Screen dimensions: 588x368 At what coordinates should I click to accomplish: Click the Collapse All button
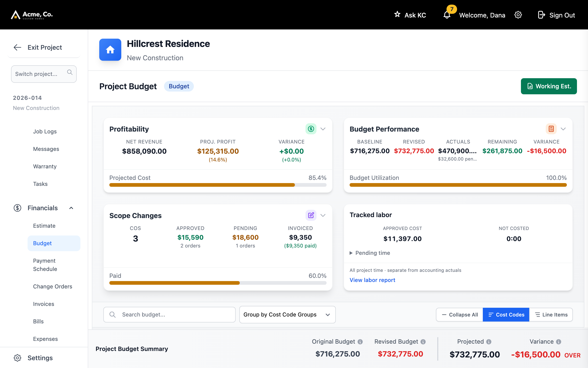(x=459, y=315)
